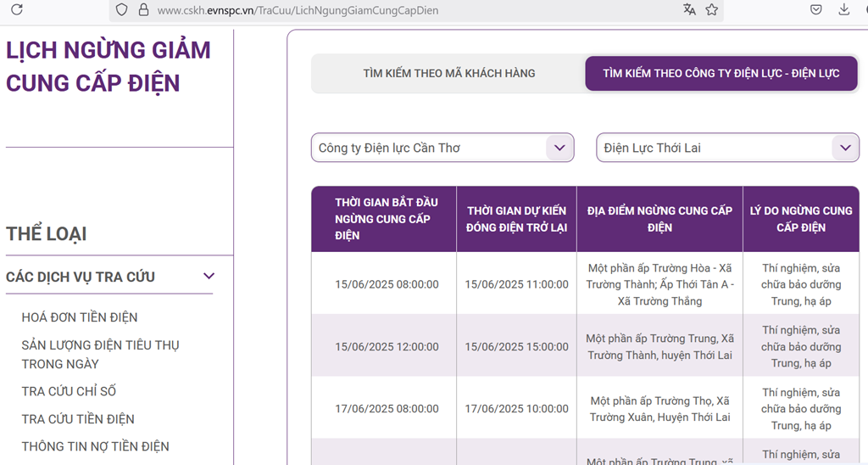Reload the page with the refresh icon
This screenshot has height=465, width=868.
pos(16,10)
